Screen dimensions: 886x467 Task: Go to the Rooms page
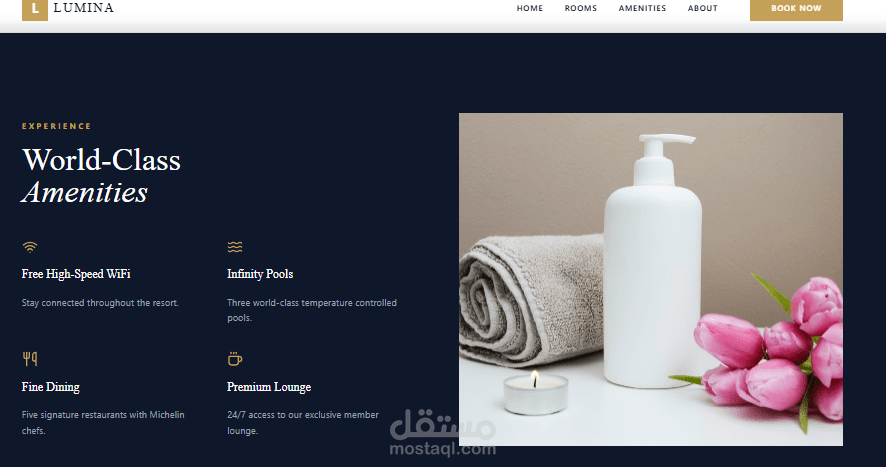coord(580,8)
